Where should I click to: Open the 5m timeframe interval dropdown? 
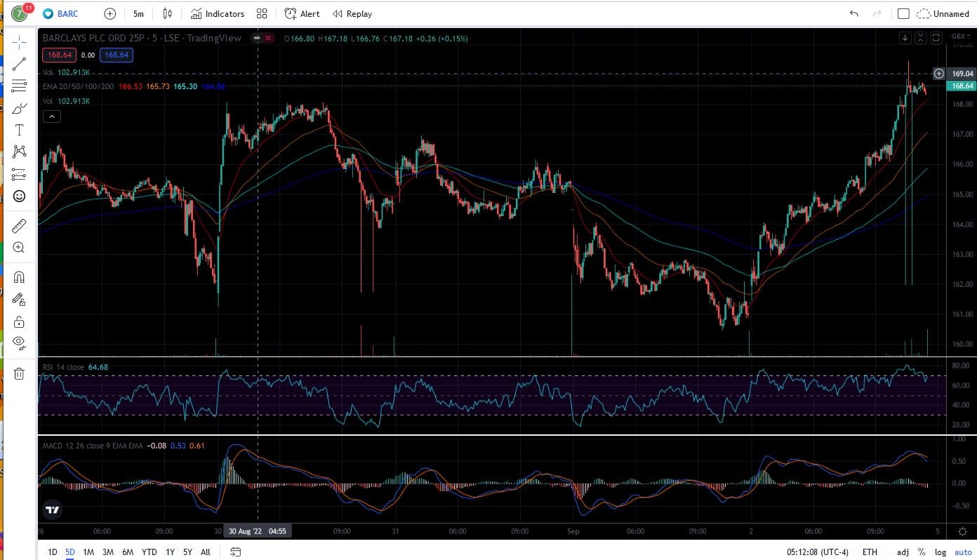click(x=138, y=13)
